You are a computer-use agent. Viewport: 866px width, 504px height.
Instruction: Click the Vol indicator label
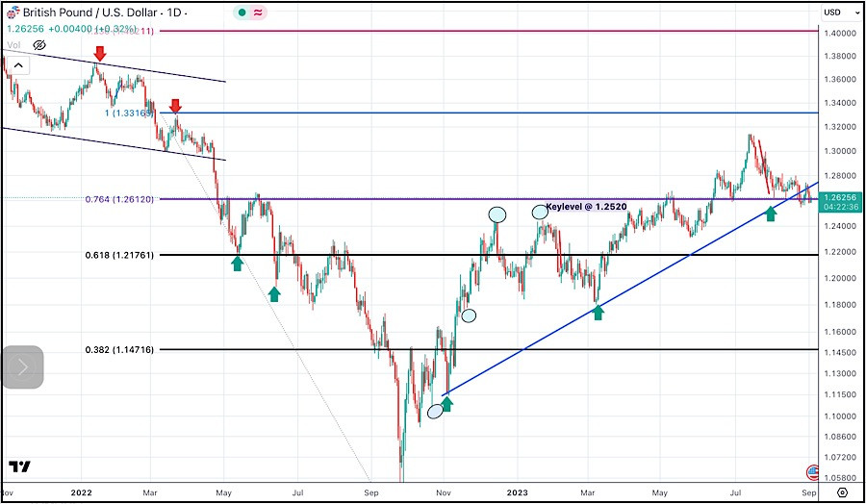[x=14, y=45]
